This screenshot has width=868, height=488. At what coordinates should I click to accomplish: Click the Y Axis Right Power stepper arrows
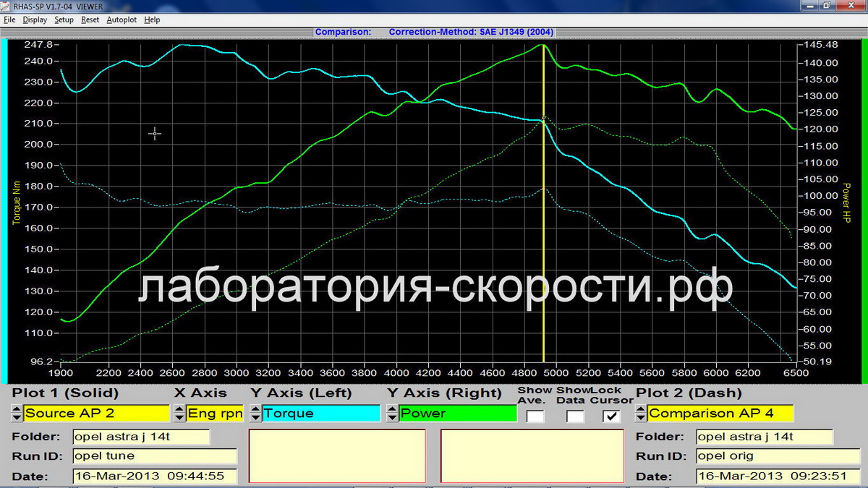point(391,414)
